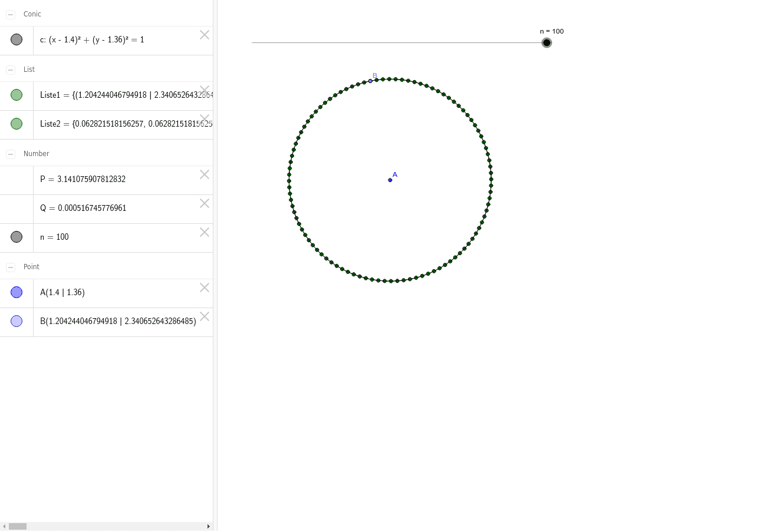Select point B on the circle
The width and height of the screenshot is (764, 532).
pyautogui.click(x=370, y=80)
